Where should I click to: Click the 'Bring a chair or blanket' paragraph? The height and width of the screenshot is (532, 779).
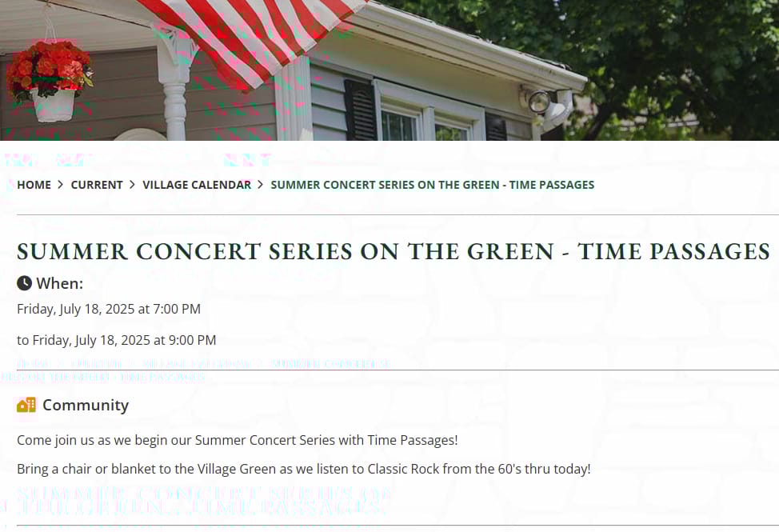304,469
